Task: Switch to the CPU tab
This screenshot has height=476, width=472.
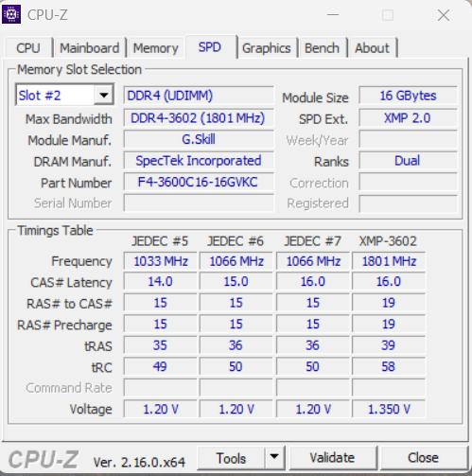Action: pyautogui.click(x=28, y=48)
